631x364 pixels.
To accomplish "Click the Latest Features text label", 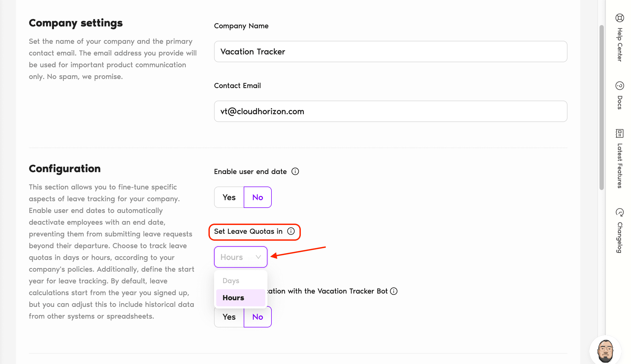I will [x=620, y=165].
